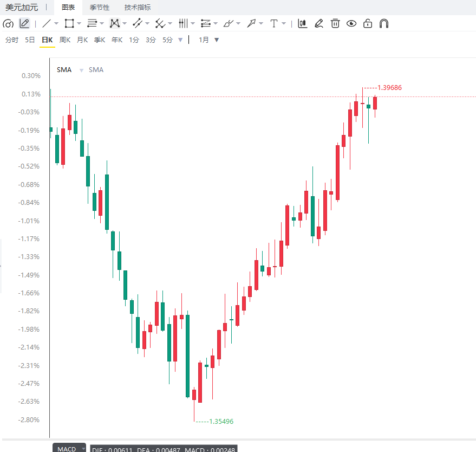Click the pencil edit mode icon

[x=24, y=23]
